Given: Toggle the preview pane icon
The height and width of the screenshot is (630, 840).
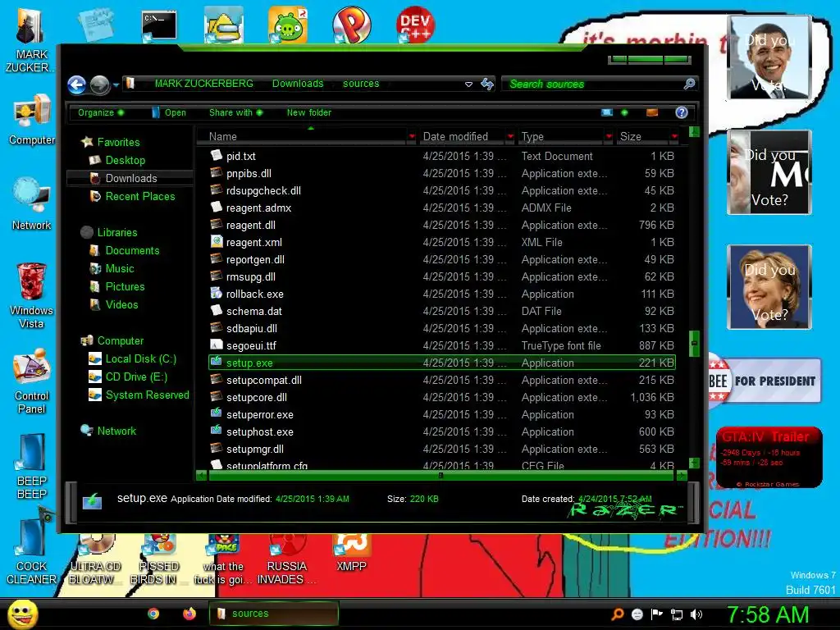Looking at the screenshot, I should (652, 112).
